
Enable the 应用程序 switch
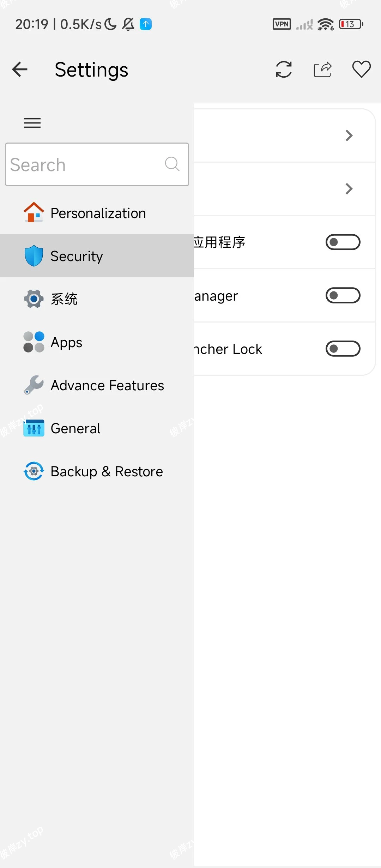point(343,242)
